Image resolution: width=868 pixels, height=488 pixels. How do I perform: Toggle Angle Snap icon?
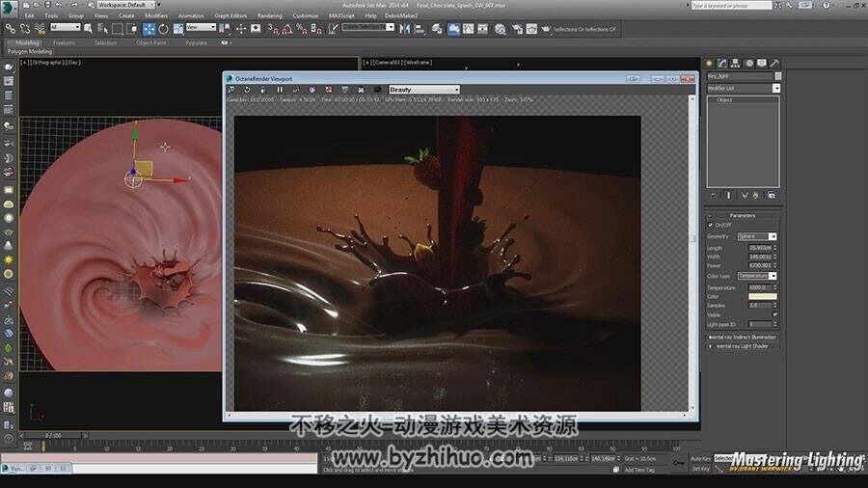287,29
